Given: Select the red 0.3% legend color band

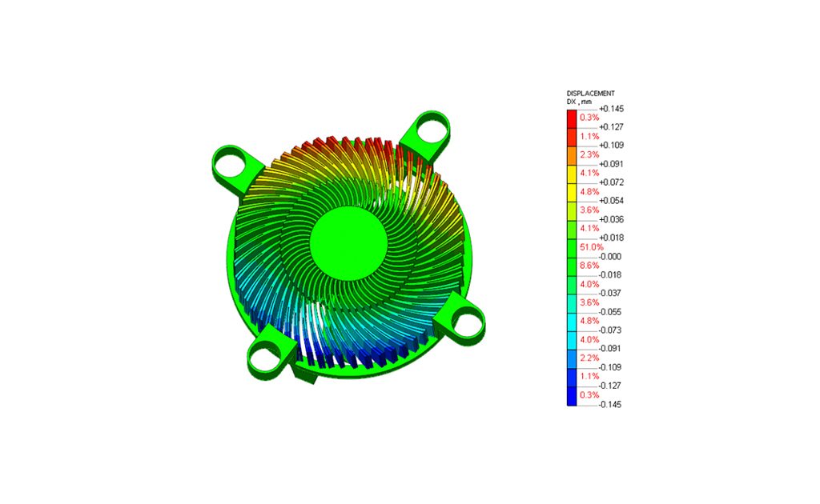Looking at the screenshot, I should [x=572, y=118].
